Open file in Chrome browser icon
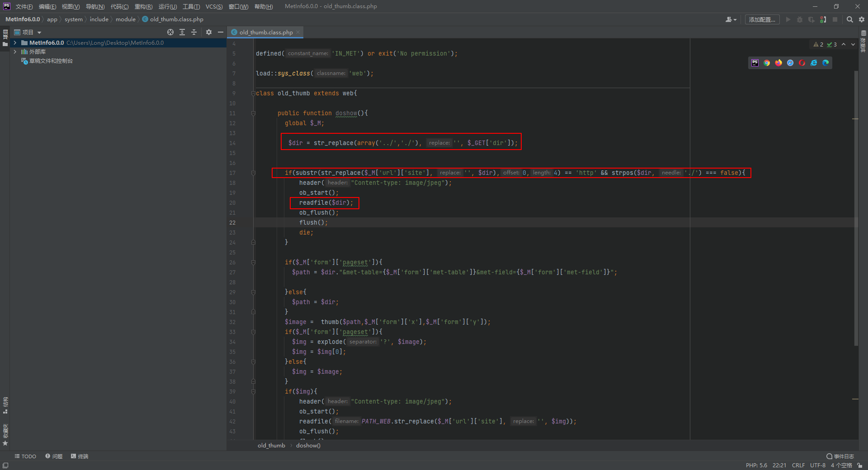Screen dimensions: 868x470 point(767,63)
